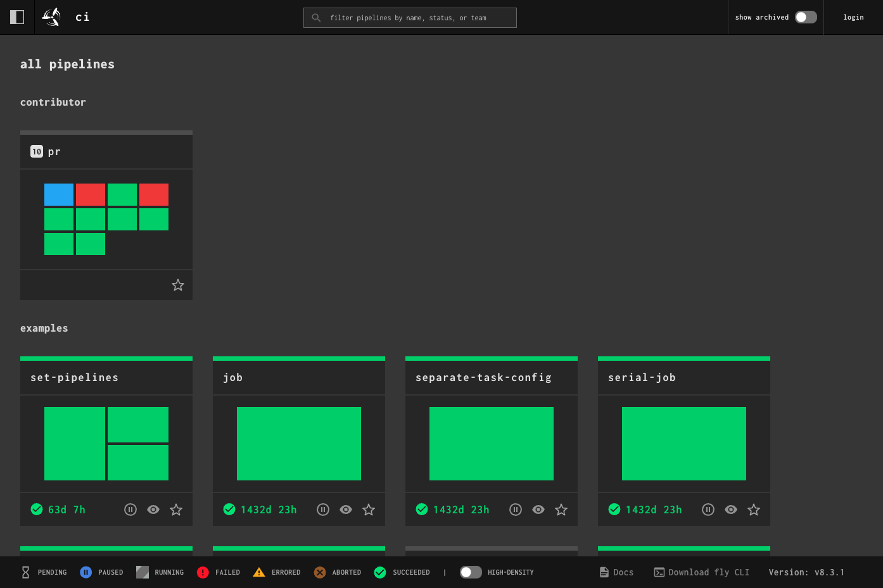Image resolution: width=883 pixels, height=588 pixels.
Task: Click 'Version: v8.3.1' text
Action: 806,572
